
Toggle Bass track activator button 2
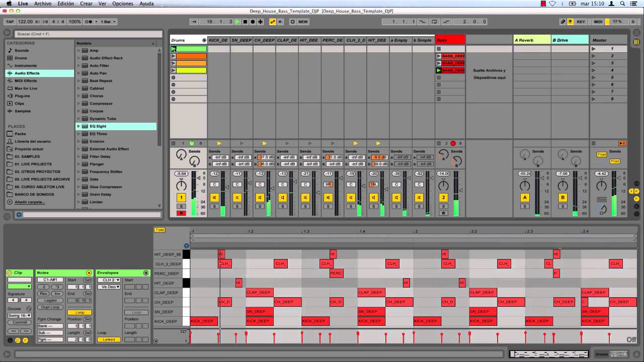click(x=443, y=198)
